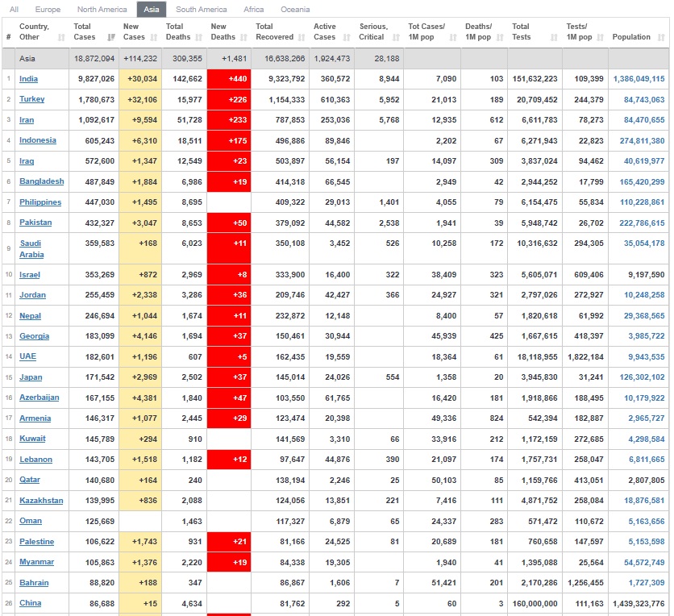This screenshot has width=674, height=616.
Task: Switch to the Africa tab
Action: [x=254, y=10]
